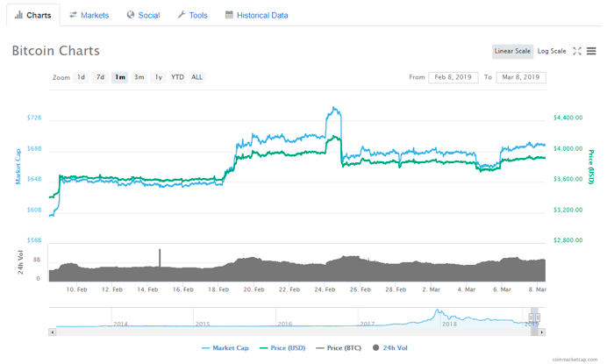Open the chart hamburger menu icon

pyautogui.click(x=591, y=51)
